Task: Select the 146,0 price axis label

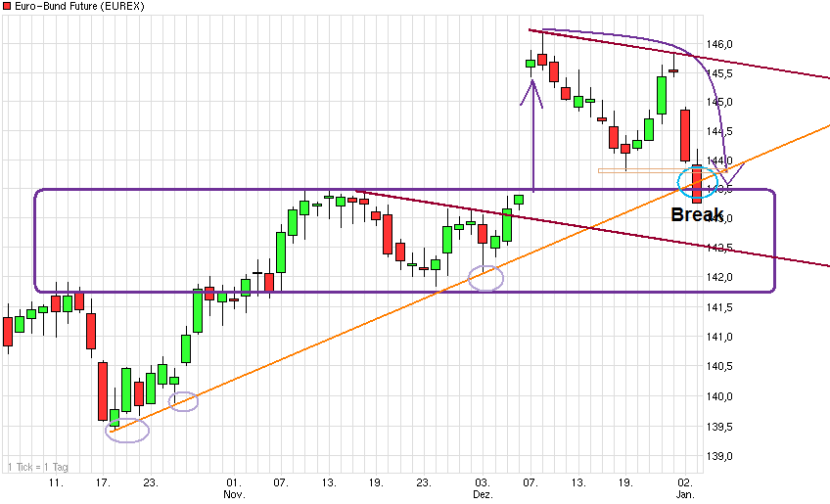Action: 719,44
